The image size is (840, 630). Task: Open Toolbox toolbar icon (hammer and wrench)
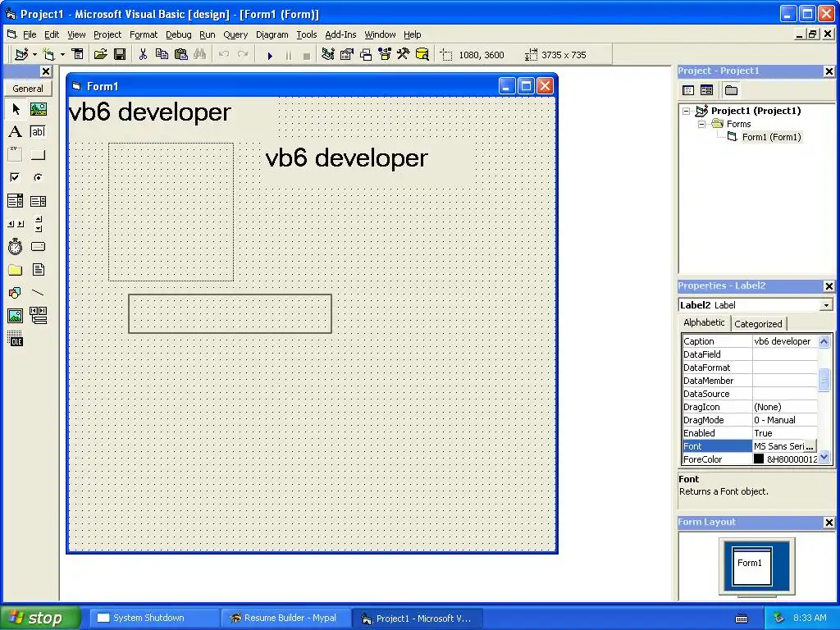pyautogui.click(x=404, y=55)
